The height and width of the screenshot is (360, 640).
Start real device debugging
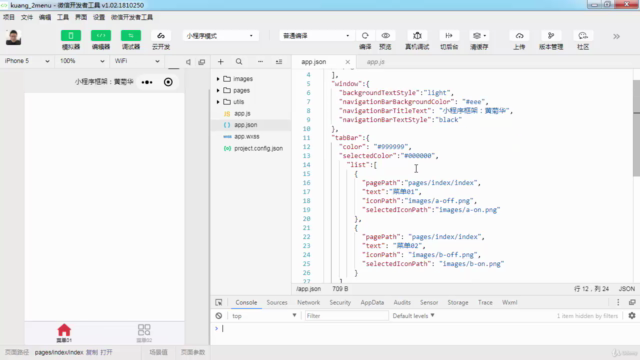click(417, 36)
